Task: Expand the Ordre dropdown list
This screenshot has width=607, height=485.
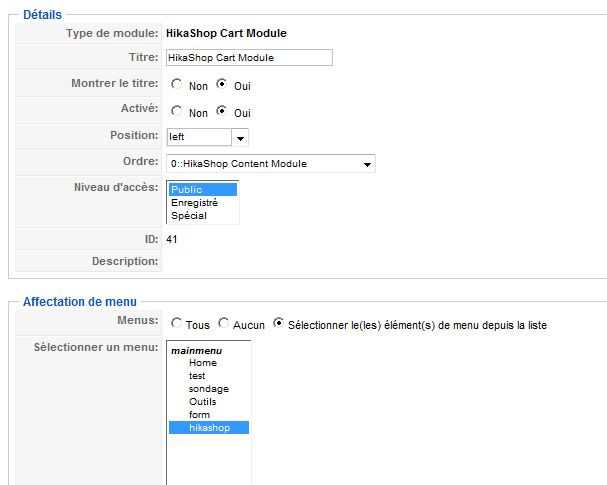Action: 367,163
